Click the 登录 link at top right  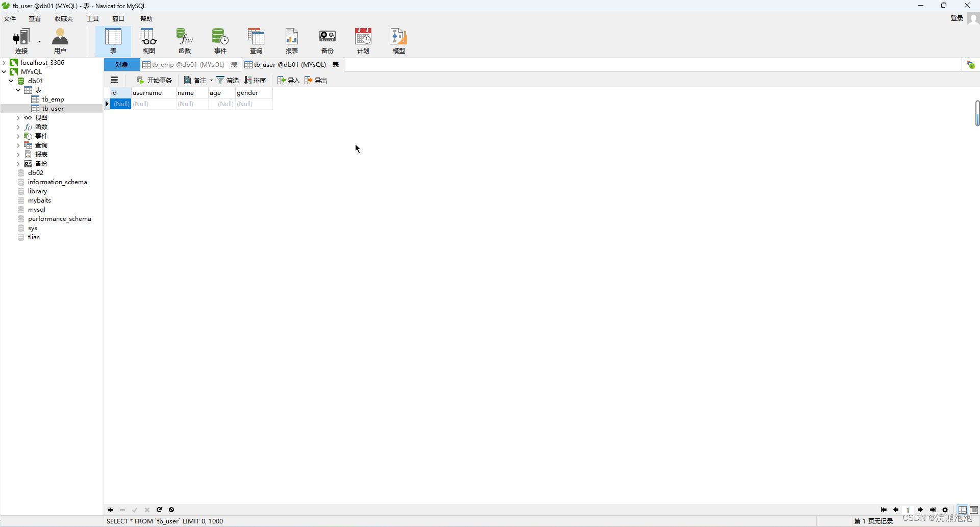[957, 18]
